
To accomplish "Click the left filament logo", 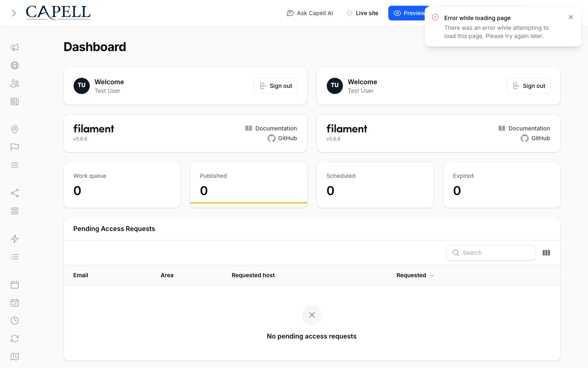I will coord(94,129).
